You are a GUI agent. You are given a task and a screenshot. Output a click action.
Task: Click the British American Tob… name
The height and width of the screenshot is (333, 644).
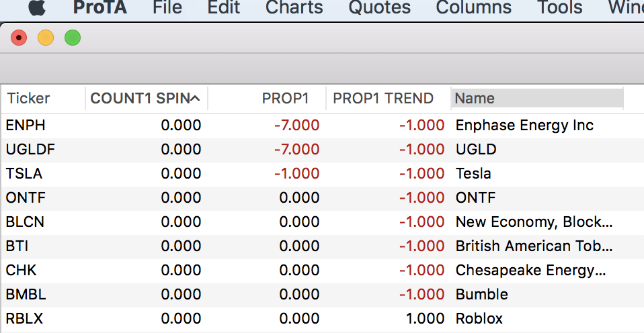tap(534, 246)
